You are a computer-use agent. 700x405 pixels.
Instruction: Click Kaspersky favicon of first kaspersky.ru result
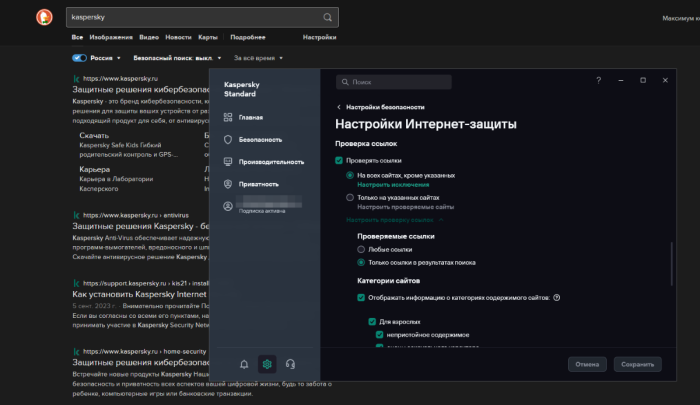[76, 79]
